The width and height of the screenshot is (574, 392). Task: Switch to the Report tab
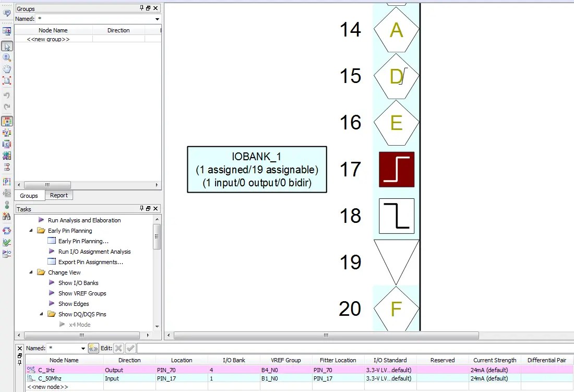pos(59,195)
